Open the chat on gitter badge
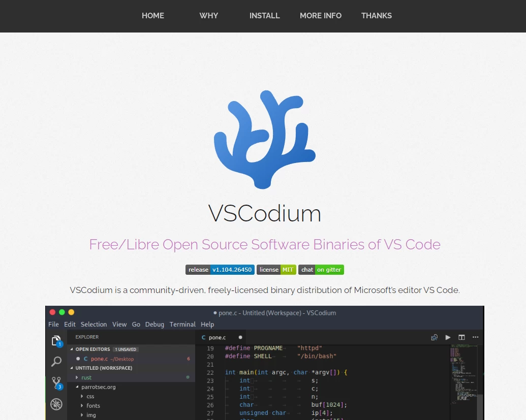Screen dimensions: 526x420 tap(321, 270)
